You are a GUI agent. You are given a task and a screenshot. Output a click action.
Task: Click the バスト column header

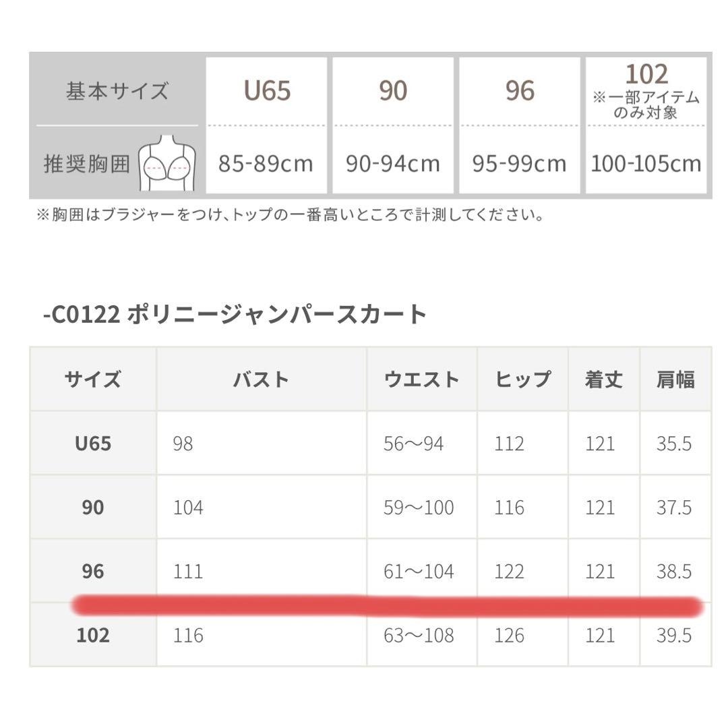click(x=261, y=380)
